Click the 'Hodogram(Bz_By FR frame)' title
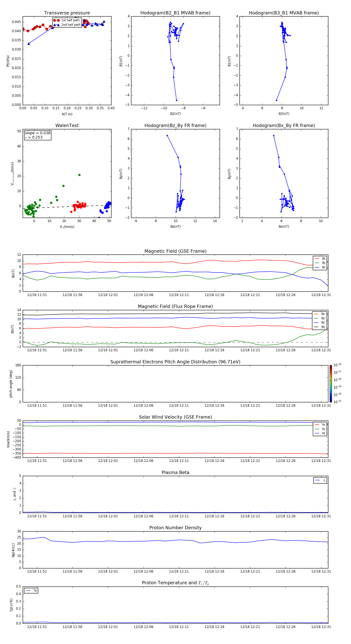Image resolution: width=351 pixels, height=644 pixels. [175, 125]
